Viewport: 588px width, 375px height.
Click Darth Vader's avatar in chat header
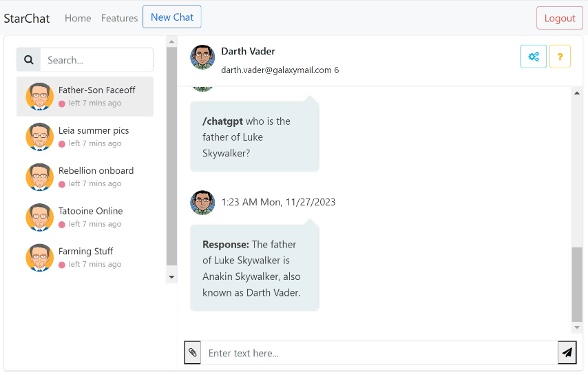click(202, 58)
